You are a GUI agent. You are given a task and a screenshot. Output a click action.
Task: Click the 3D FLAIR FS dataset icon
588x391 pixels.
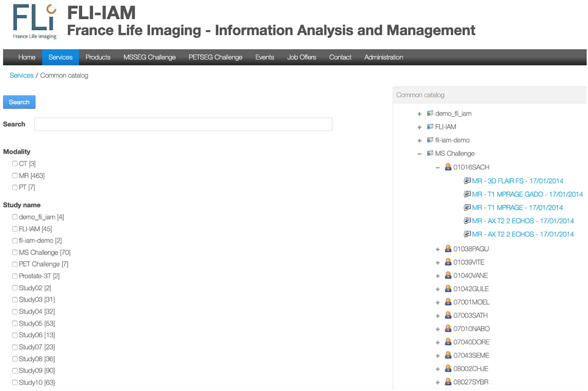[x=467, y=181]
